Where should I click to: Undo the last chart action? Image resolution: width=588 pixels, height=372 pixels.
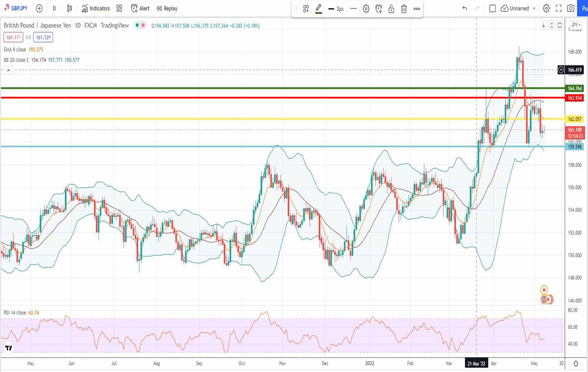click(465, 8)
